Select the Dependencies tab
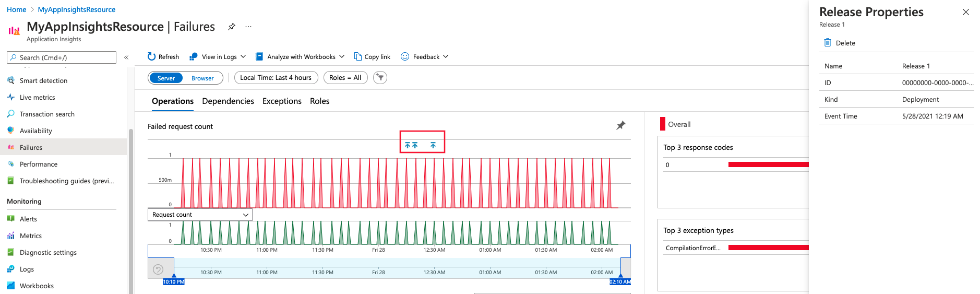This screenshot has height=294, width=980. pos(228,101)
